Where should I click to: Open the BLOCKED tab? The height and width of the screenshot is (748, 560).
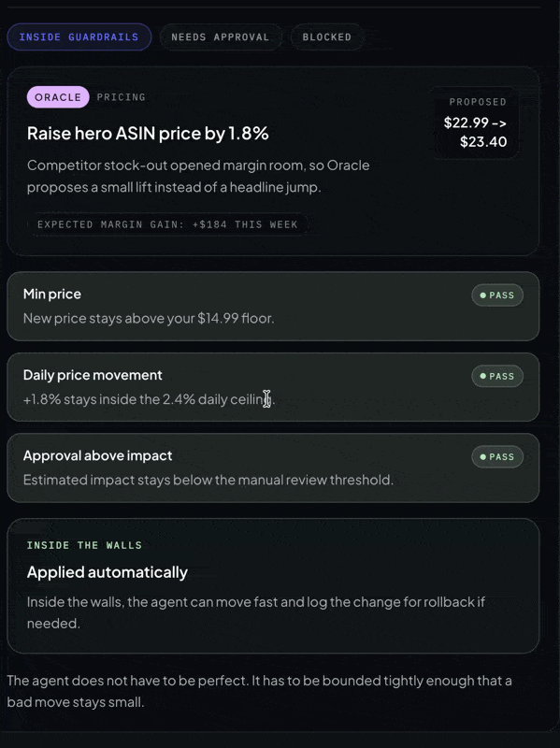click(x=327, y=37)
